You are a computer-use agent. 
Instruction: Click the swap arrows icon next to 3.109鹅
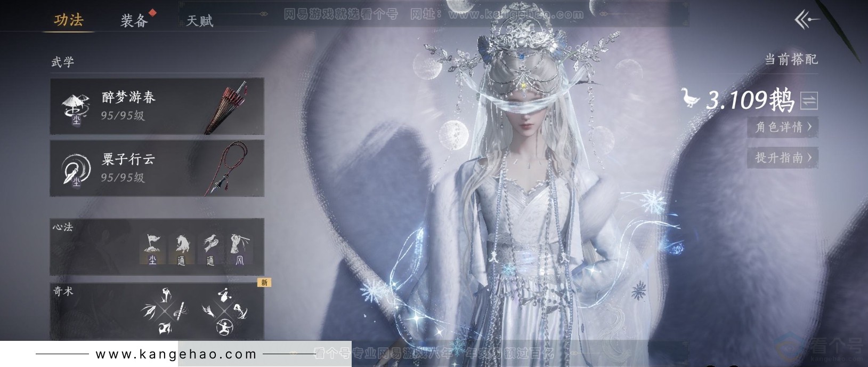pyautogui.click(x=809, y=100)
